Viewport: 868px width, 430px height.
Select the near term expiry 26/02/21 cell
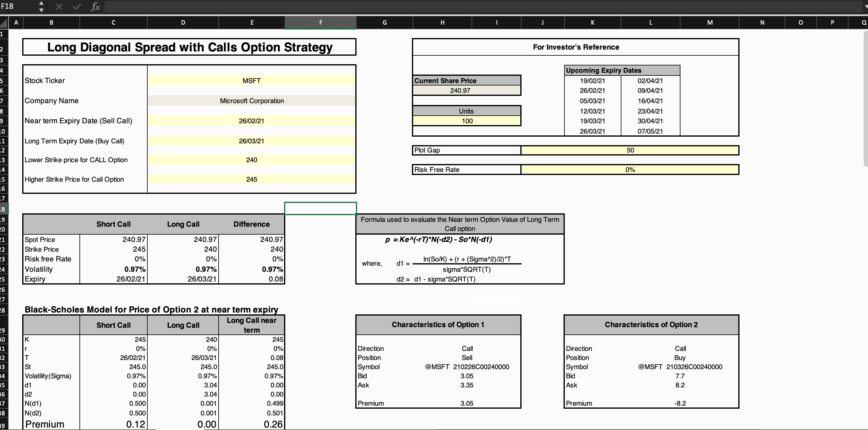[x=251, y=121]
